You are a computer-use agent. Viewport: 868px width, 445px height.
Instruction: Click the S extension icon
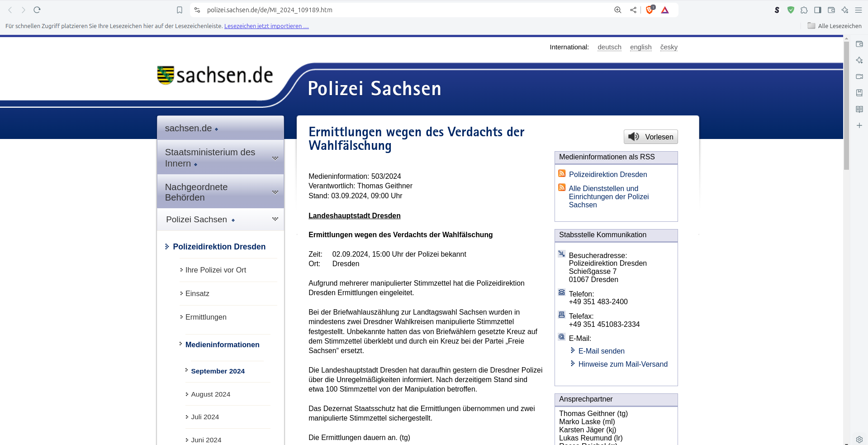[777, 10]
